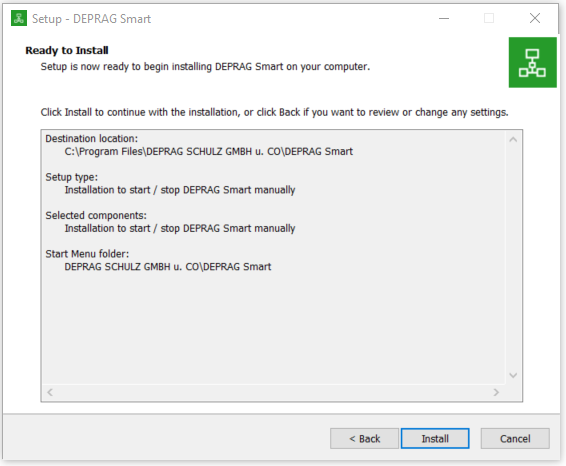
Task: Select the Start Menu folder value line
Action: [167, 267]
